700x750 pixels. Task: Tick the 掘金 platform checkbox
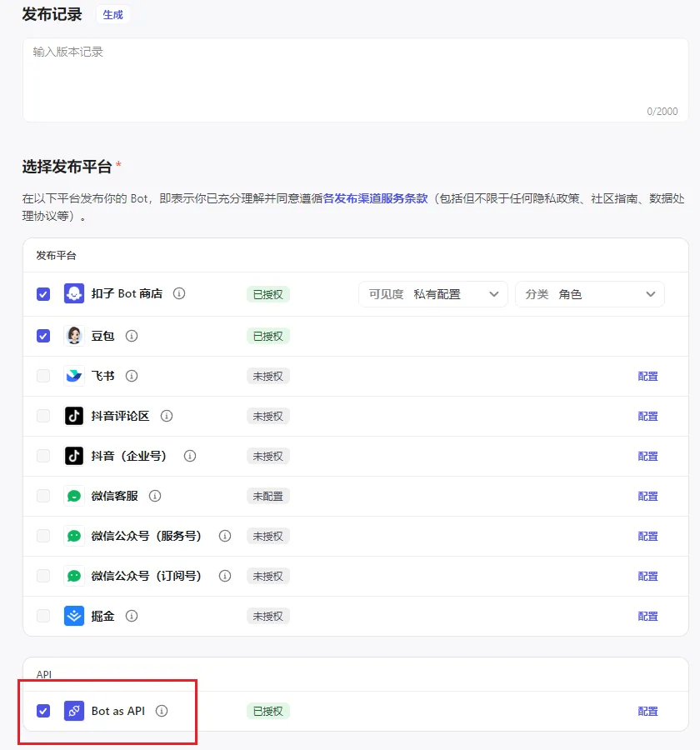pos(43,616)
